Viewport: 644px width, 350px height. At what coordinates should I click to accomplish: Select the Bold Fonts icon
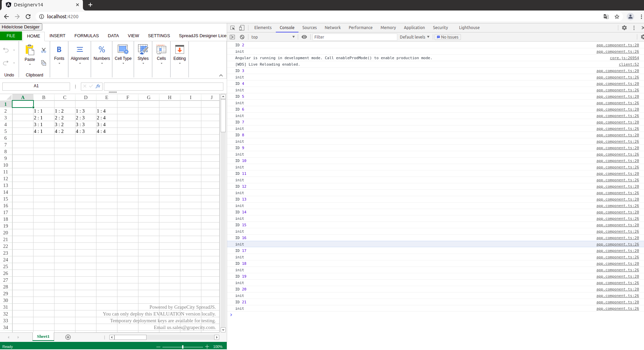point(59,49)
